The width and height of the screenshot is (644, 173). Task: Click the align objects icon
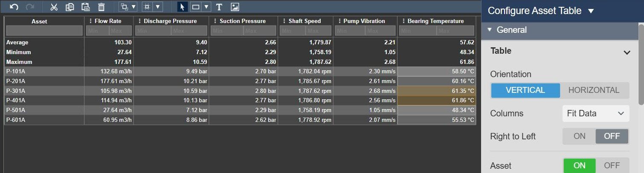pos(147,7)
